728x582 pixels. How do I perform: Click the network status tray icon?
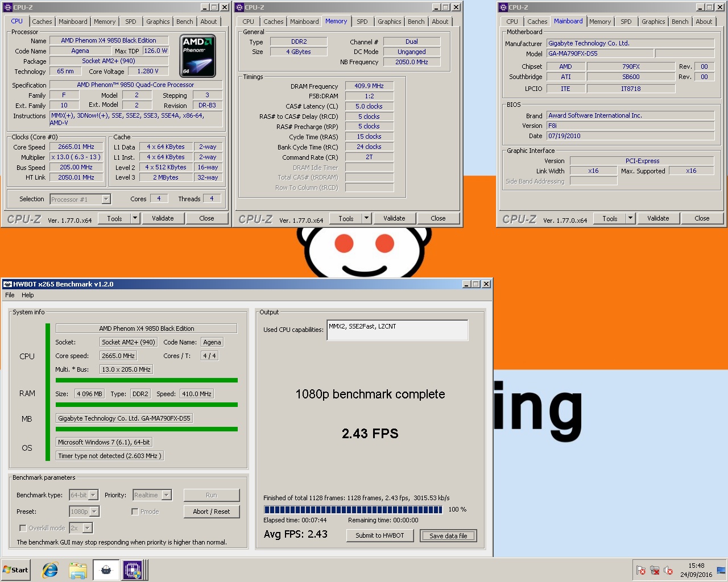[655, 570]
